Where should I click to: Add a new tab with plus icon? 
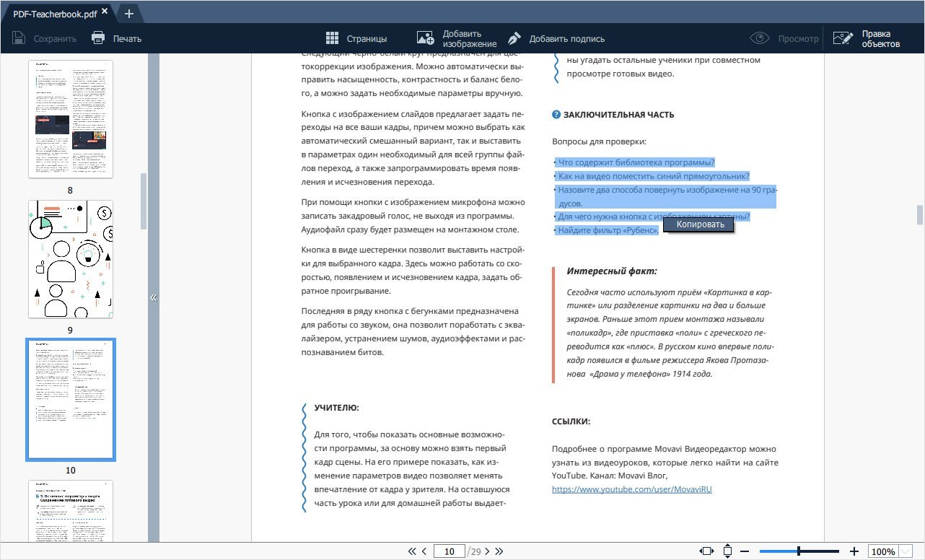(128, 13)
